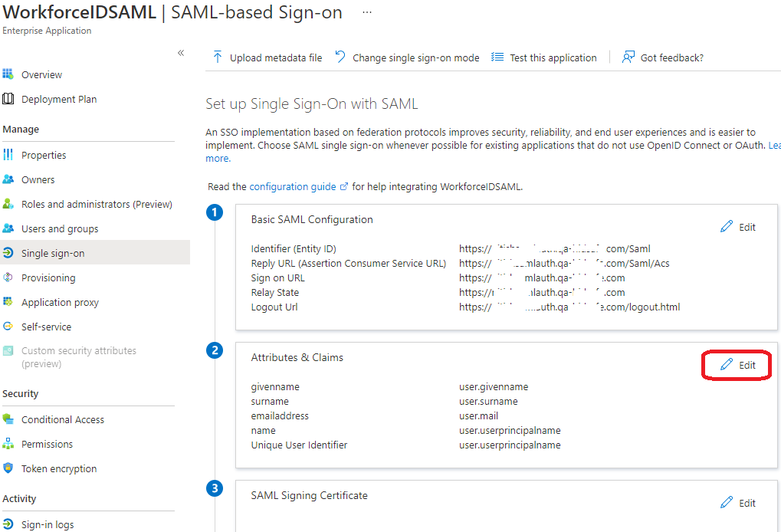Click the user.givenname claim value
The height and width of the screenshot is (532, 781).
coord(494,386)
